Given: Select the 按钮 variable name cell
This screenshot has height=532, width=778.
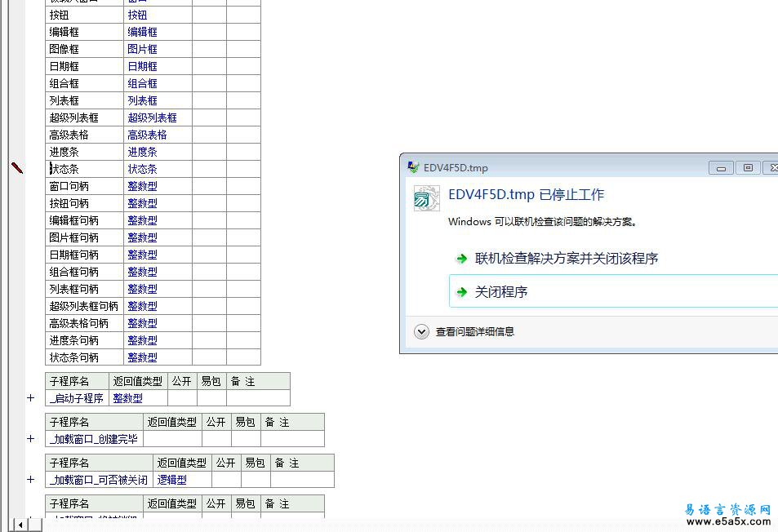Looking at the screenshot, I should (x=84, y=15).
